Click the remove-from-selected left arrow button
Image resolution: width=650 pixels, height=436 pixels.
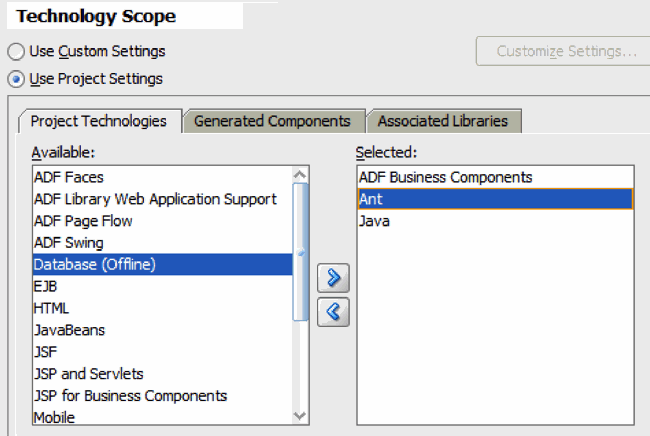[333, 312]
